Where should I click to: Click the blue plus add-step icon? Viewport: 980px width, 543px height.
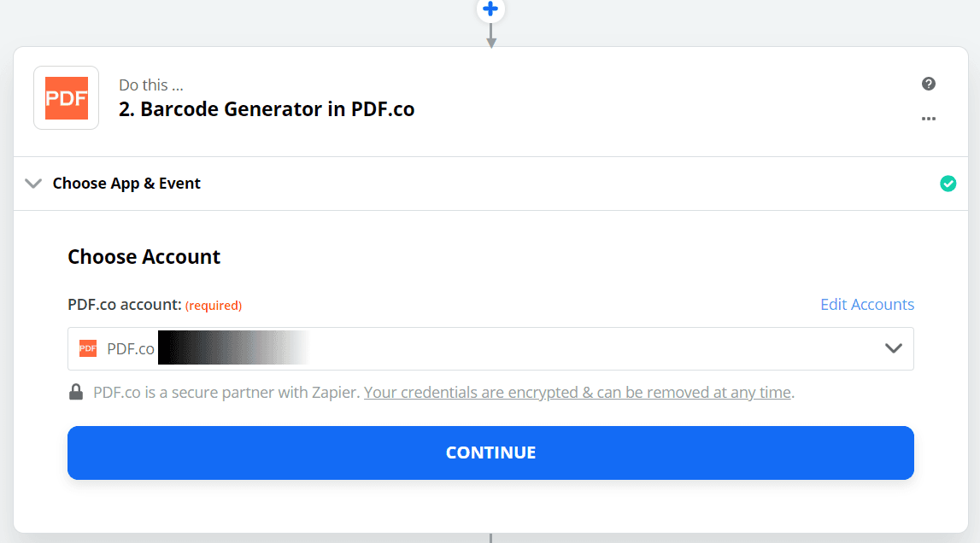490,9
